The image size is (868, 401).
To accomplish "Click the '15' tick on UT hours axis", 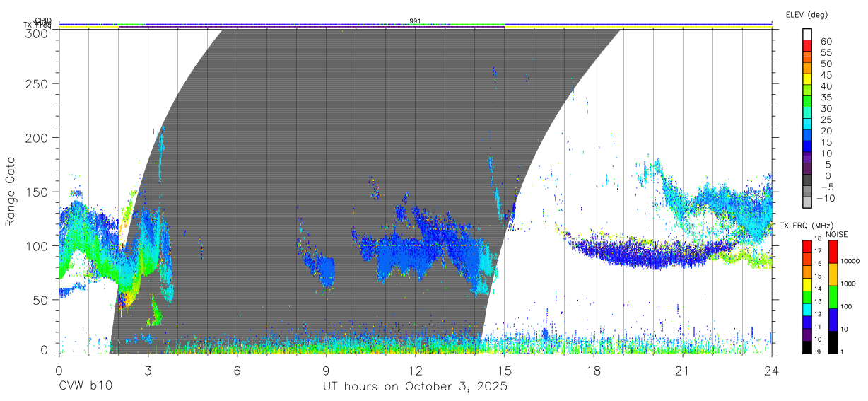I will (x=505, y=370).
